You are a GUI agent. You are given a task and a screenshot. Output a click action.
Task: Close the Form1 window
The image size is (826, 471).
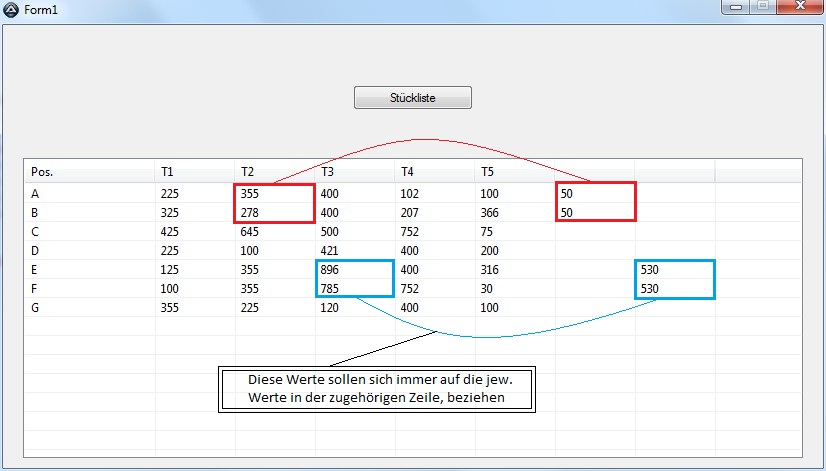tap(799, 7)
